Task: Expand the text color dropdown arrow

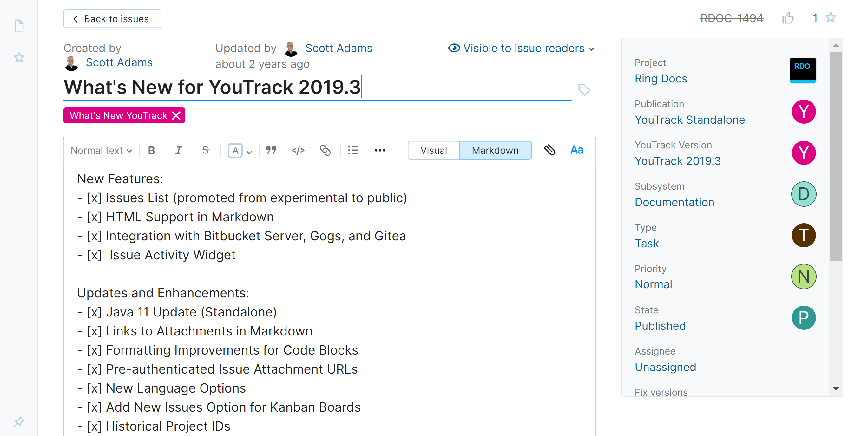Action: pyautogui.click(x=249, y=152)
